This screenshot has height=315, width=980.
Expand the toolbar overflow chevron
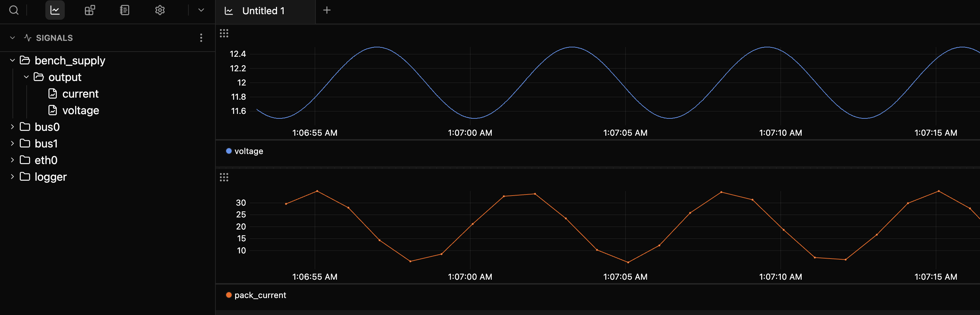point(201,10)
